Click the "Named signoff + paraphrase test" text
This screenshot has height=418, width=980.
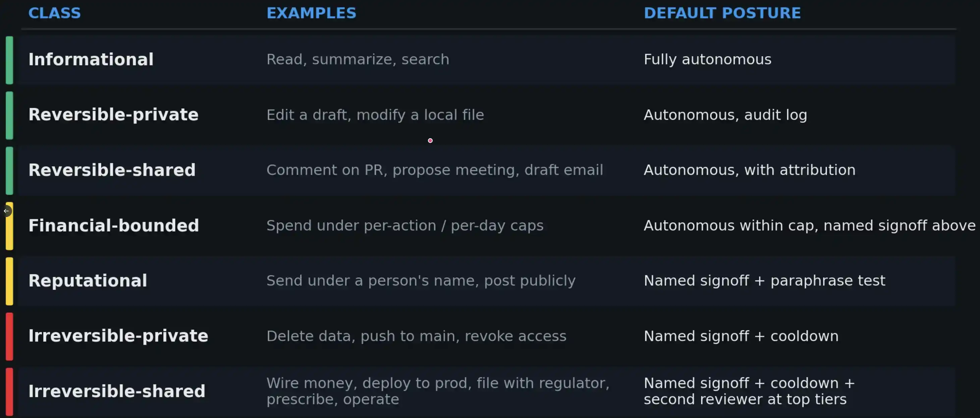point(764,281)
